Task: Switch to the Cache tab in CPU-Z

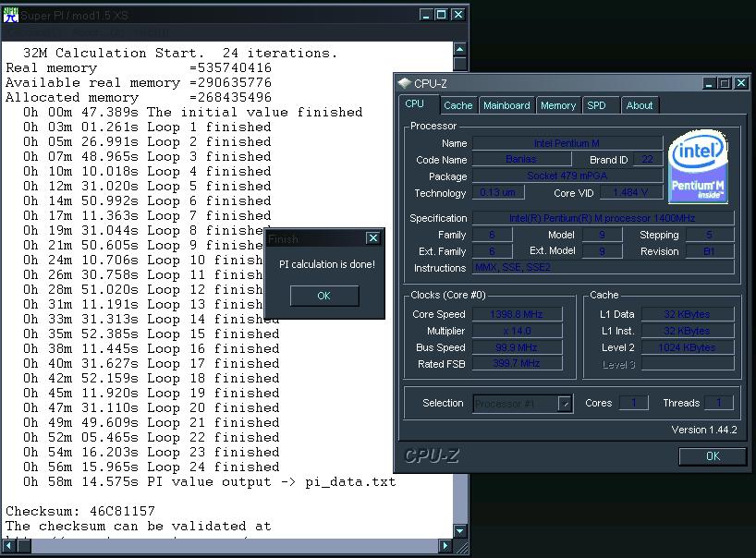Action: pyautogui.click(x=458, y=105)
